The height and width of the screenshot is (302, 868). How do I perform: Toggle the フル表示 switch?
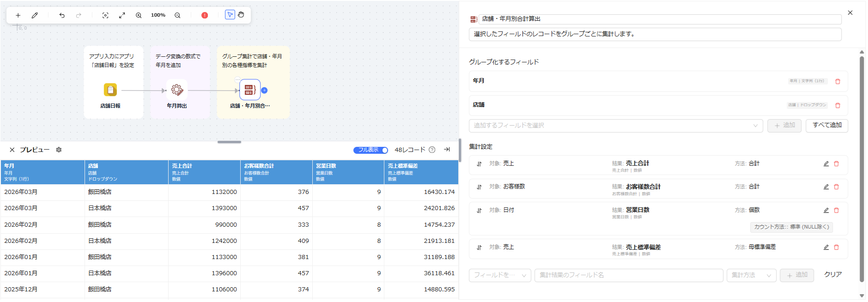(x=370, y=150)
